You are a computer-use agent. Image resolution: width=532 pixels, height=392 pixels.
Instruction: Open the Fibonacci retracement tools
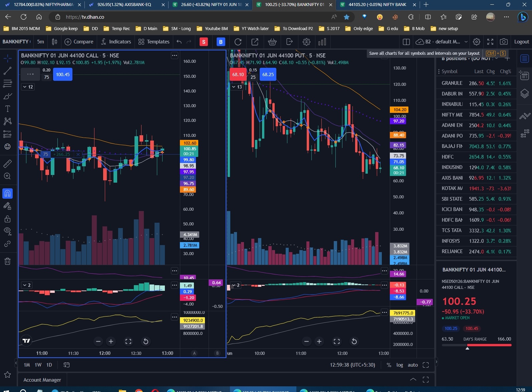pos(7,83)
